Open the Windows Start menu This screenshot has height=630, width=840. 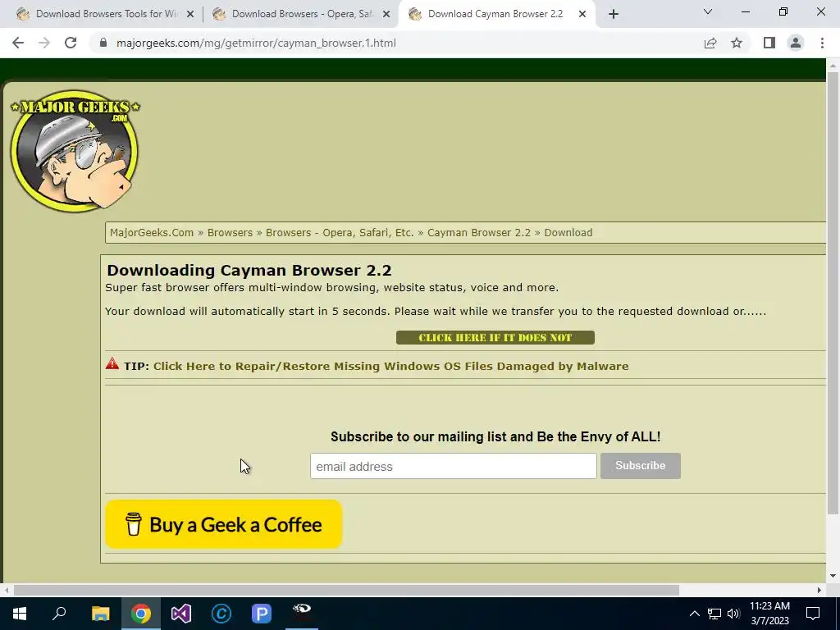tap(20, 614)
